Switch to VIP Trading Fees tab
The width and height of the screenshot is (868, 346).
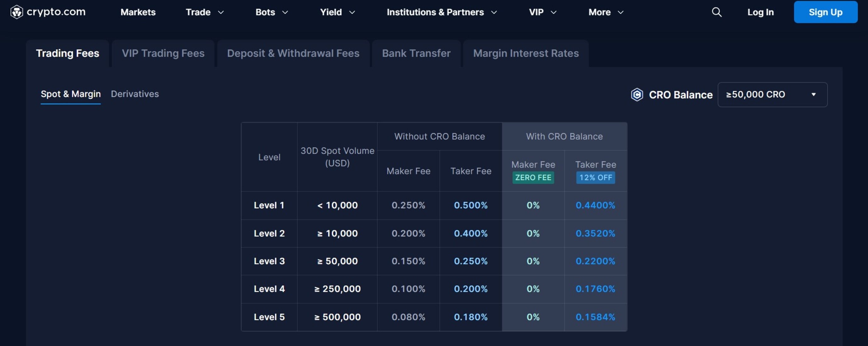click(x=163, y=53)
